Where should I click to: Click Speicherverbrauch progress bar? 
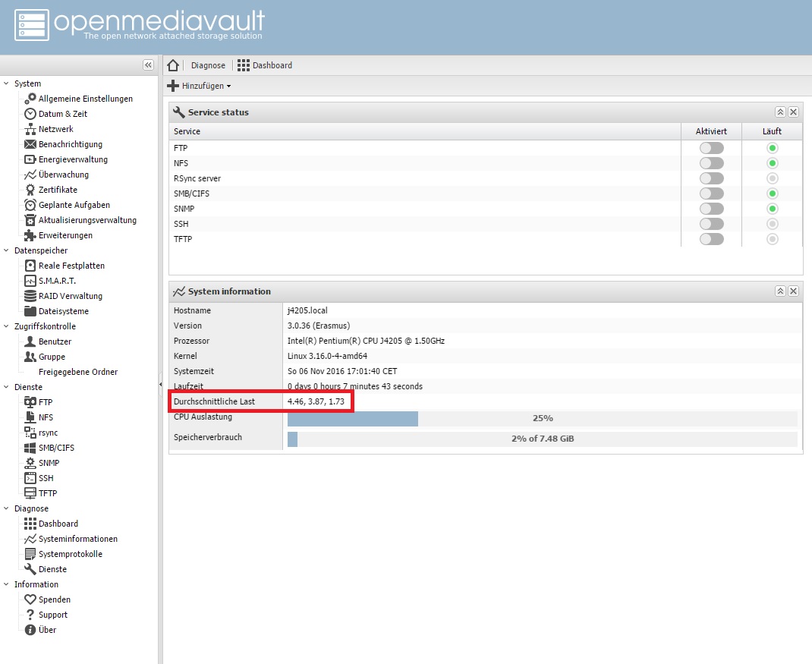coord(542,439)
